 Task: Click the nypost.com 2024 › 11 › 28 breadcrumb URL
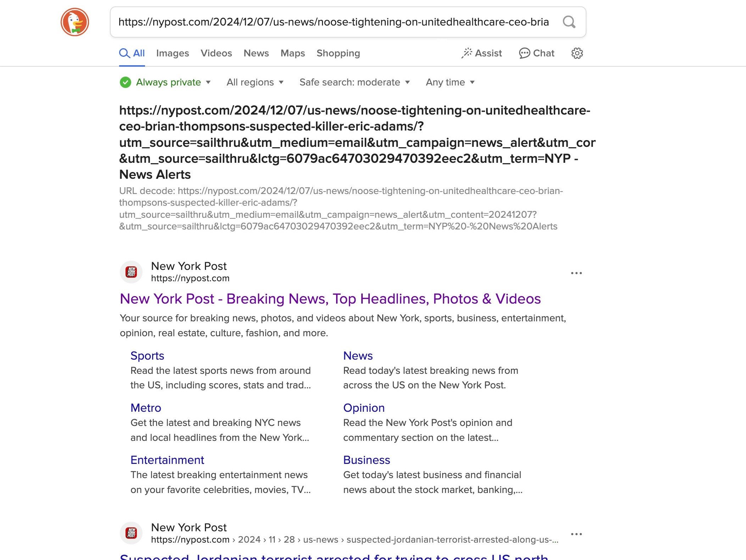355,539
